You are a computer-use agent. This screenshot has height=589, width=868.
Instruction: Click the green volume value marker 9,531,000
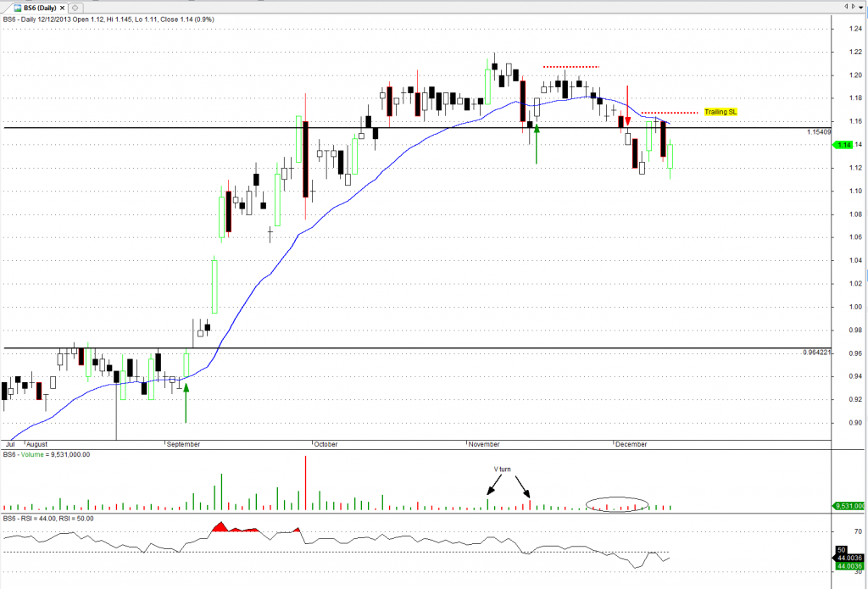click(x=849, y=506)
